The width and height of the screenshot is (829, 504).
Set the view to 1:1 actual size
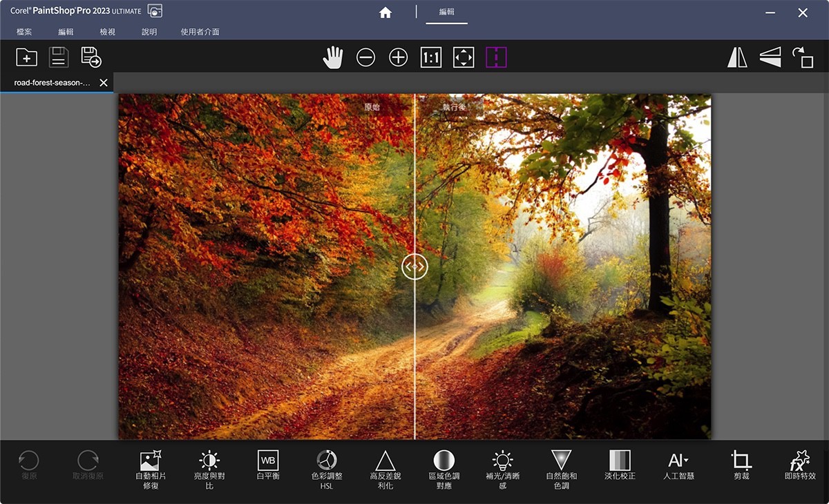tap(431, 57)
